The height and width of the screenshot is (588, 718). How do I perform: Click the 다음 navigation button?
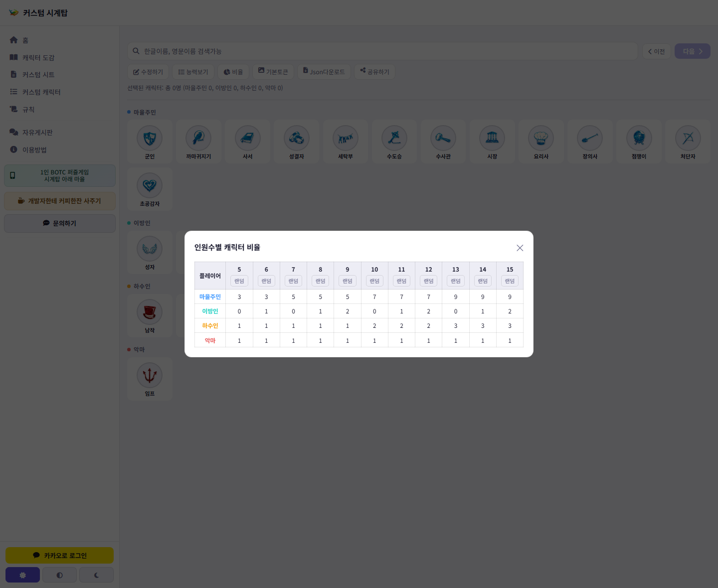(x=693, y=51)
